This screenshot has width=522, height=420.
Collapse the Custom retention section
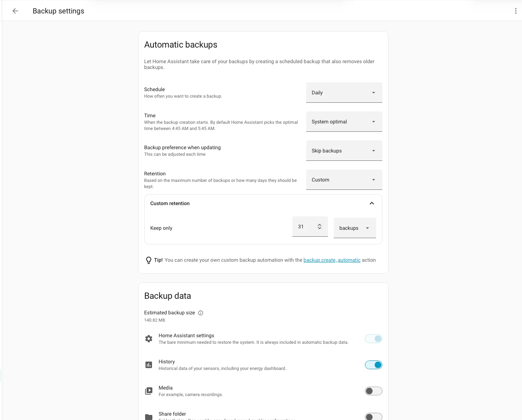pyautogui.click(x=372, y=203)
